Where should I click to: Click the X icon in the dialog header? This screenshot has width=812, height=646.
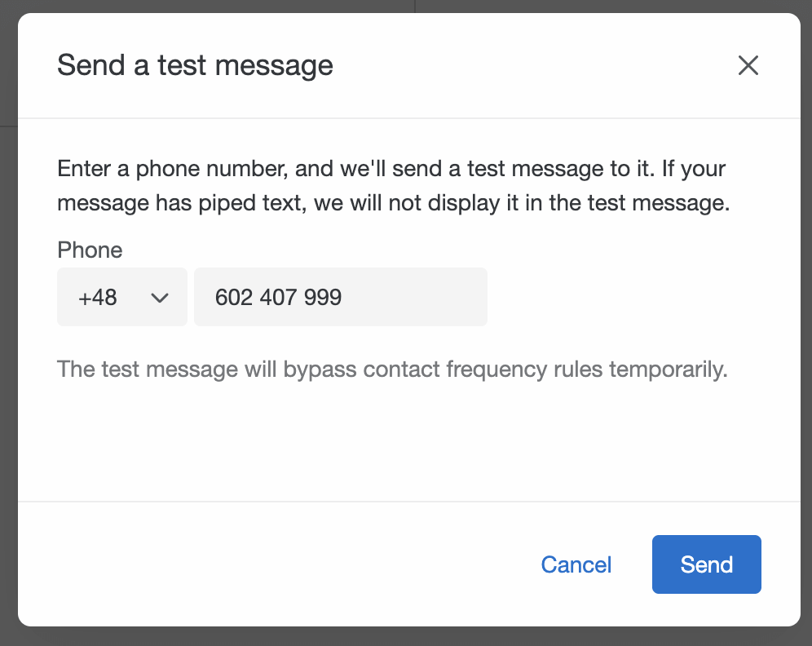(x=748, y=65)
